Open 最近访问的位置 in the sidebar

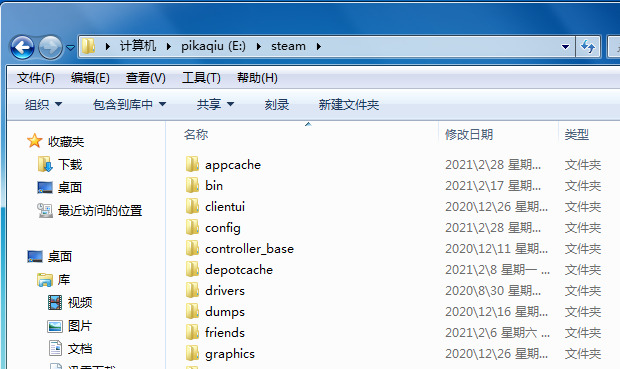[x=100, y=210]
